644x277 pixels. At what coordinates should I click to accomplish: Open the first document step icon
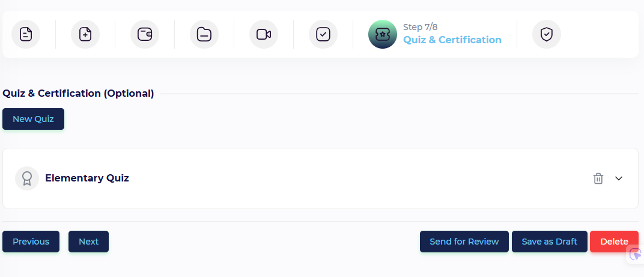26,34
